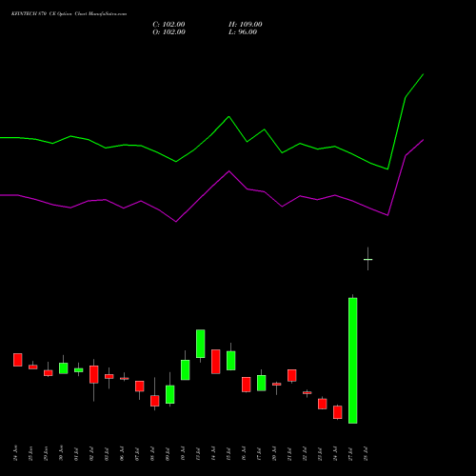
Task: Select the 20 Jul date label
Action: tap(274, 454)
